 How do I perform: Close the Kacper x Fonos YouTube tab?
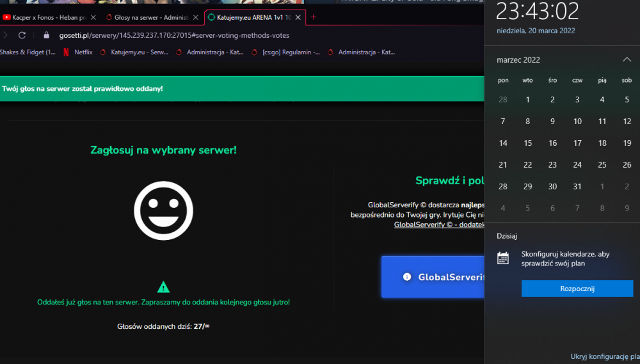click(x=93, y=17)
